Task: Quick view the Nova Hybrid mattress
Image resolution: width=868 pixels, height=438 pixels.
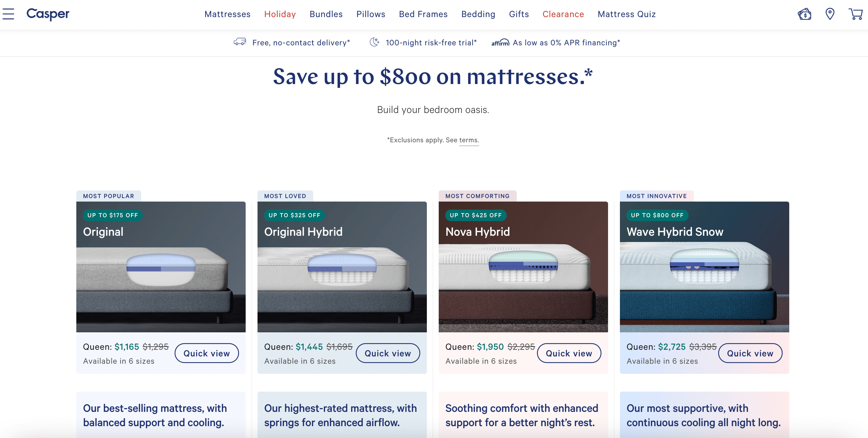Action: 569,353
